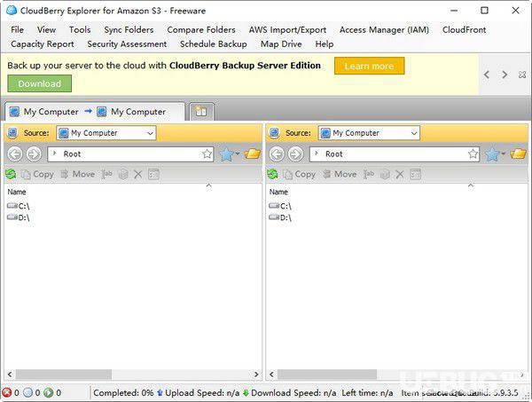Click Rename icon in right pane
The image size is (532, 402).
[369, 174]
